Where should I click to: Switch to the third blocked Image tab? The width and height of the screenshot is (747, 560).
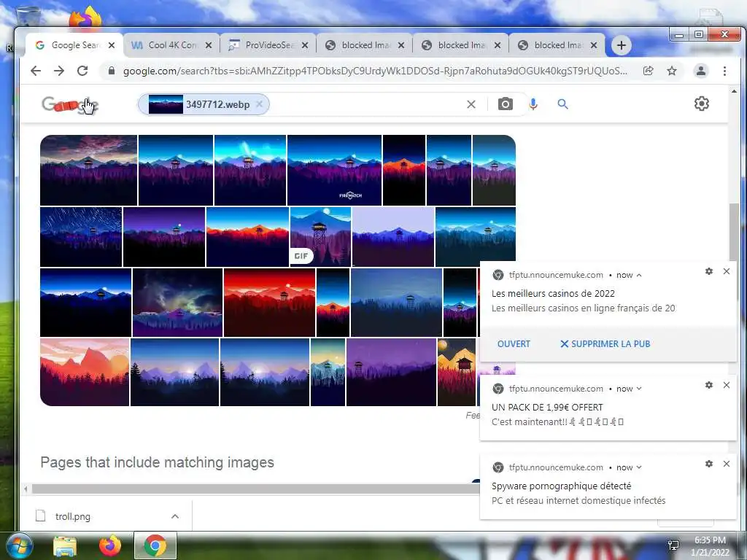[x=557, y=45]
